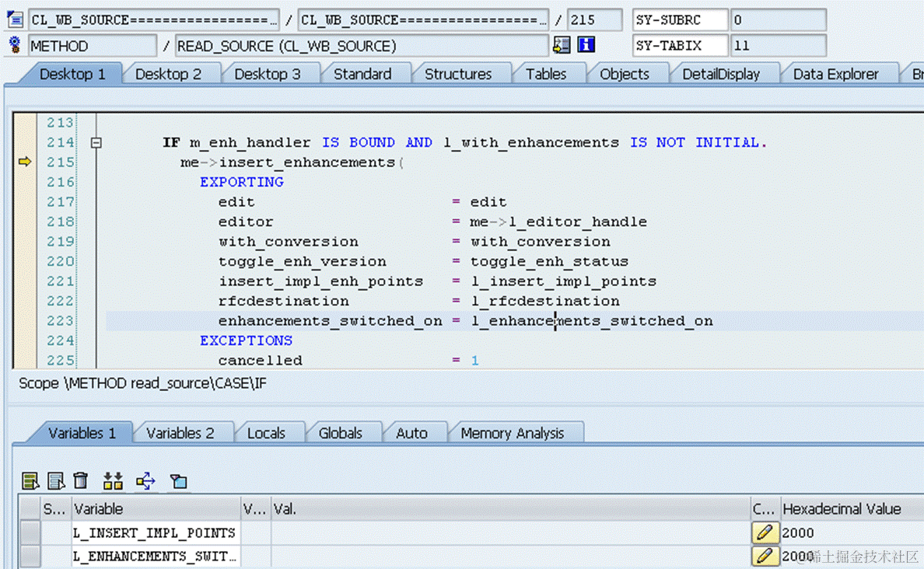Click pencil icon for L_ENHANCEMENTS_SWIT row

click(x=765, y=556)
